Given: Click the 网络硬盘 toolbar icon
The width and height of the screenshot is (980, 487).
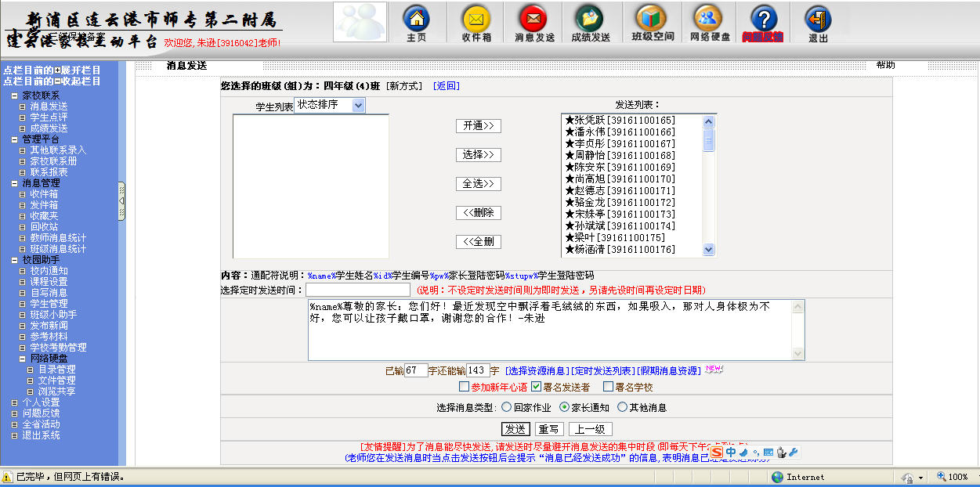Looking at the screenshot, I should 710,20.
